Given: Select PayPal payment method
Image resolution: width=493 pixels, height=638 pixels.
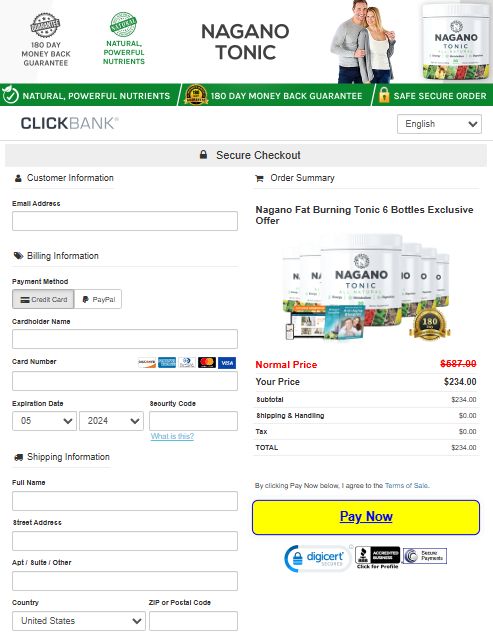Looking at the screenshot, I should (98, 299).
